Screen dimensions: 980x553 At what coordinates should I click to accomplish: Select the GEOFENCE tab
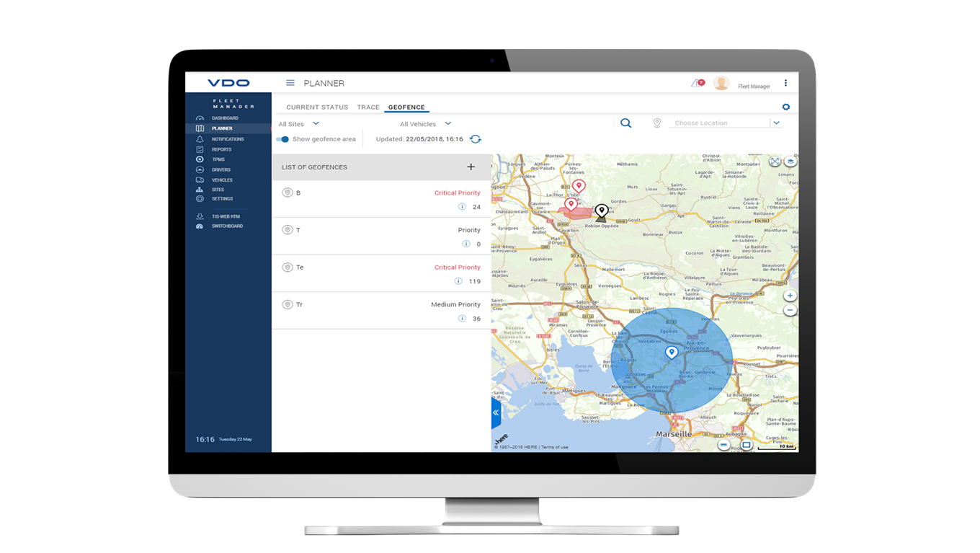pos(406,107)
